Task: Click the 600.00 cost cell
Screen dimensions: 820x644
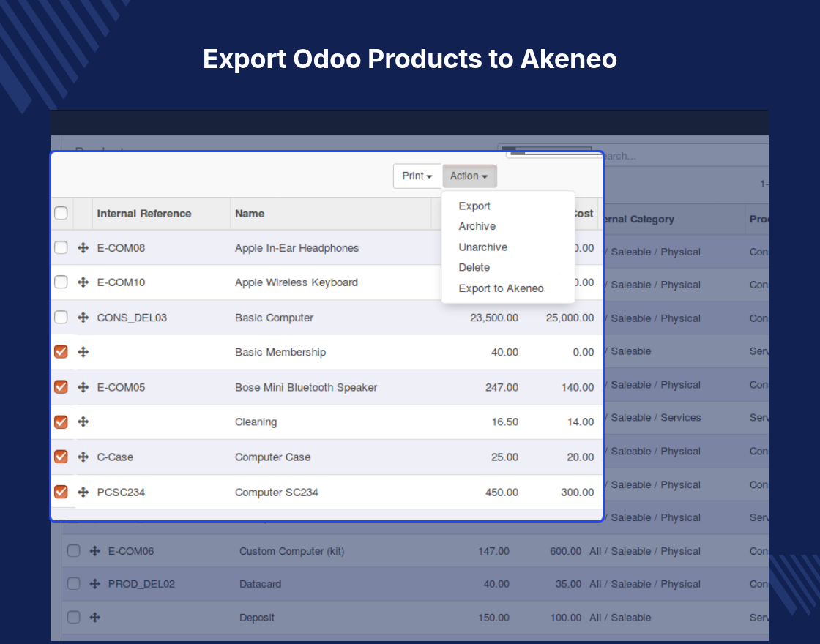Action: (x=565, y=551)
